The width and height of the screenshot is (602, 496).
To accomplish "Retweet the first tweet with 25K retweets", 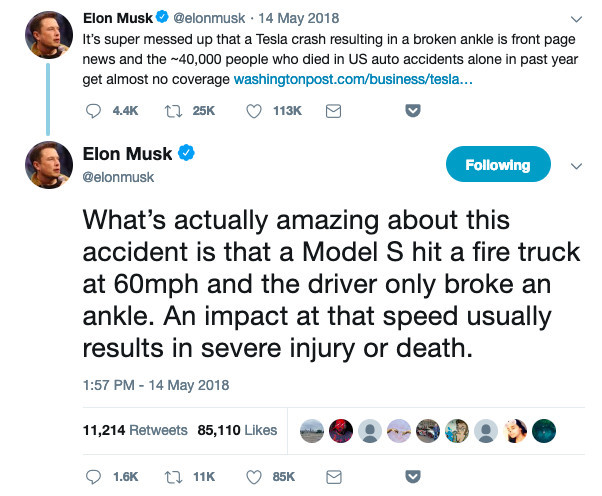I will pyautogui.click(x=173, y=111).
